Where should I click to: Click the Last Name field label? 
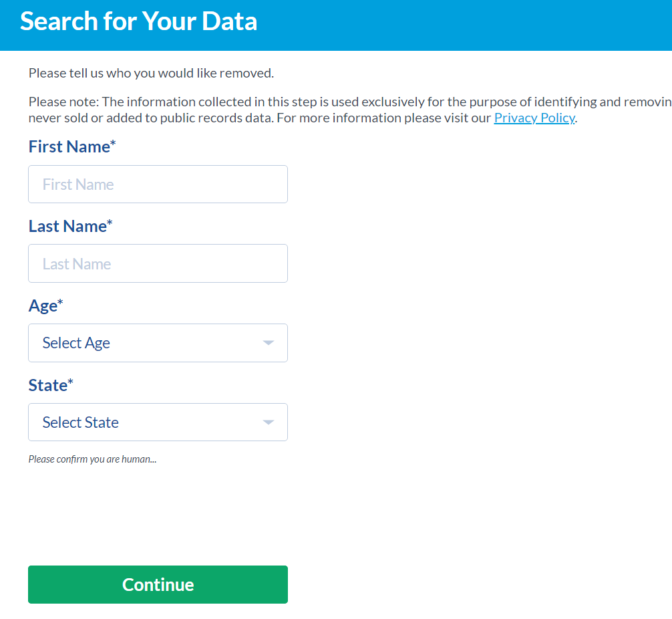(67, 226)
